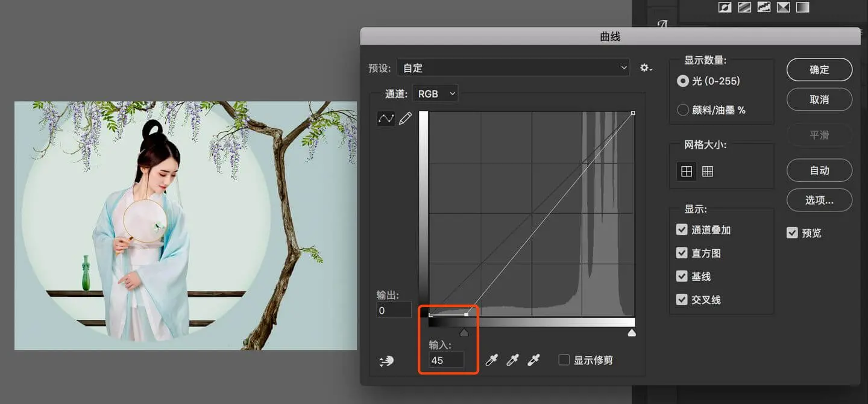Toggle the 交叉线 checkbox
The width and height of the screenshot is (868, 404).
pos(682,299)
